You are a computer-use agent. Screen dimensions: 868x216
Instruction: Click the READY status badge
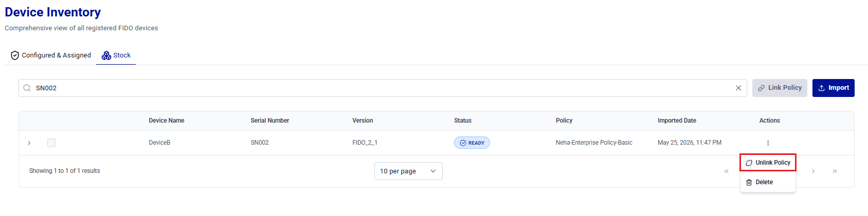(x=472, y=143)
